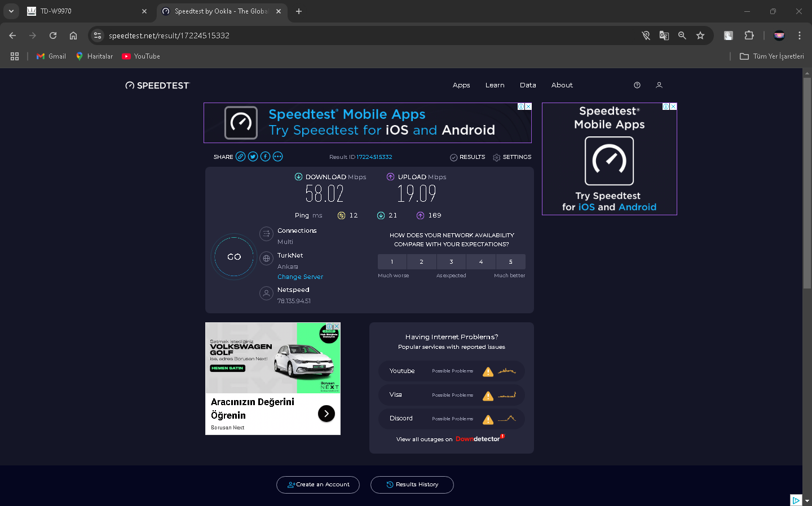Share the result on Twitter
812x506 pixels.
tap(253, 157)
